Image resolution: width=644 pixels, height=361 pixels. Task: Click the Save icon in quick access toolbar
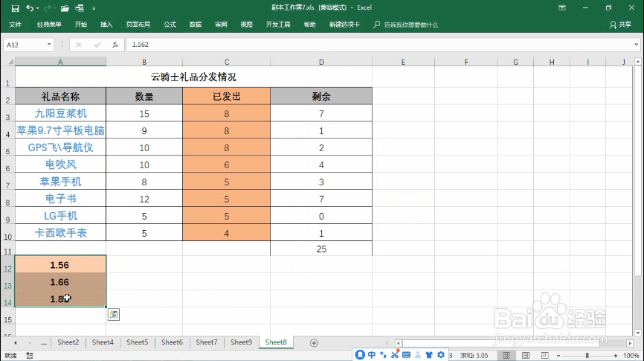click(x=15, y=7)
